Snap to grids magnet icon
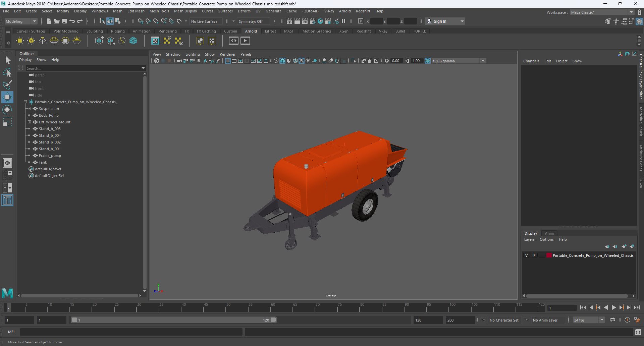Image resolution: width=644 pixels, height=346 pixels. pos(140,21)
